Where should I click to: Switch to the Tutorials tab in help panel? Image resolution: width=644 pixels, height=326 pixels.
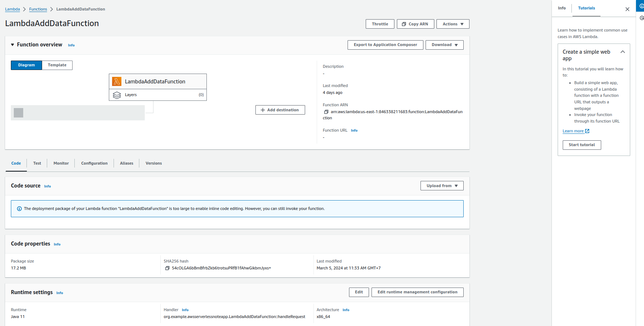586,8
